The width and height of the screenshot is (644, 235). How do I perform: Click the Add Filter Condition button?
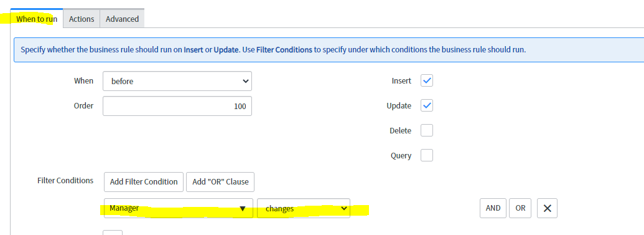[144, 182]
